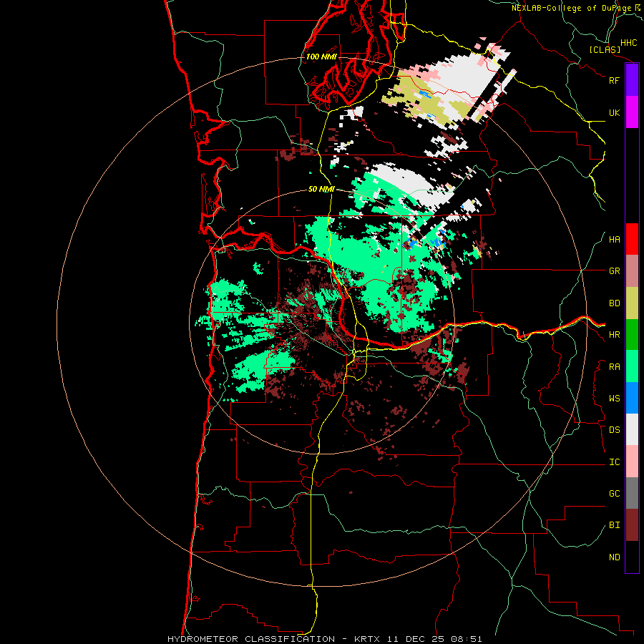Click the 100 NMI range ring label

(x=321, y=57)
